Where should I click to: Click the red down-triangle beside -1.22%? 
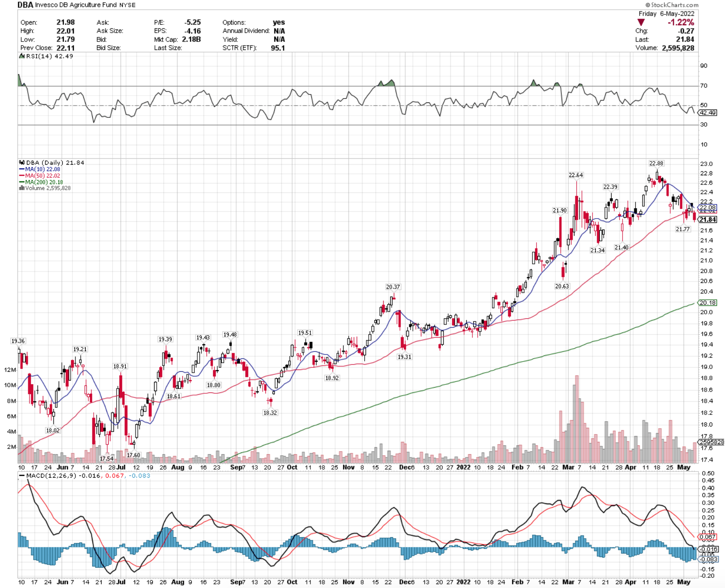point(641,22)
